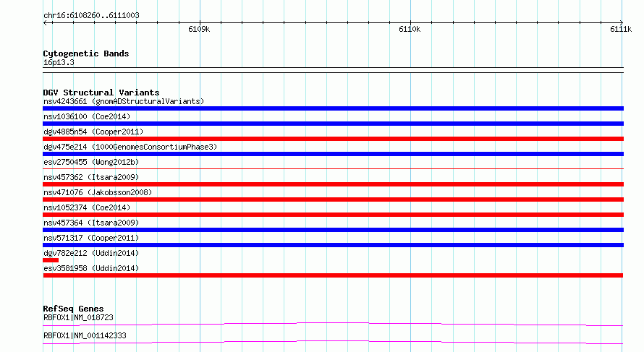This screenshot has height=352, width=644.
Task: Click the left arrowhead of the coordinate ruler
Action: (x=45, y=23)
